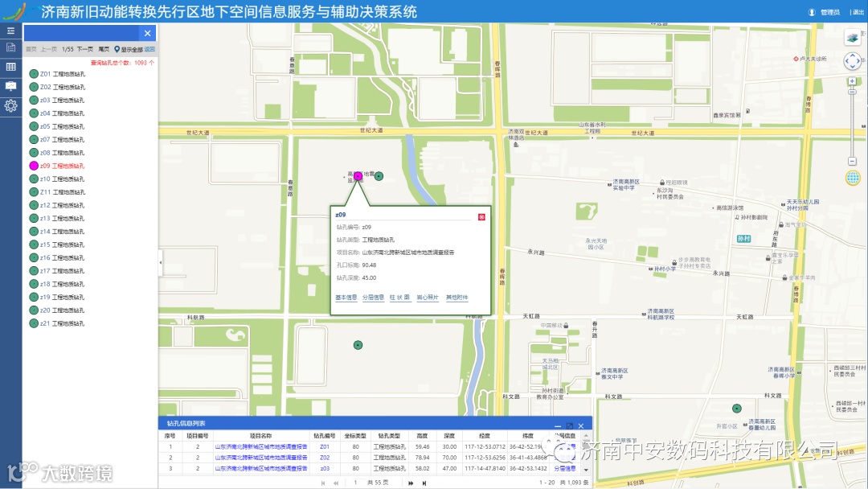
Task: Open project name link in table row 2
Action: [261, 458]
